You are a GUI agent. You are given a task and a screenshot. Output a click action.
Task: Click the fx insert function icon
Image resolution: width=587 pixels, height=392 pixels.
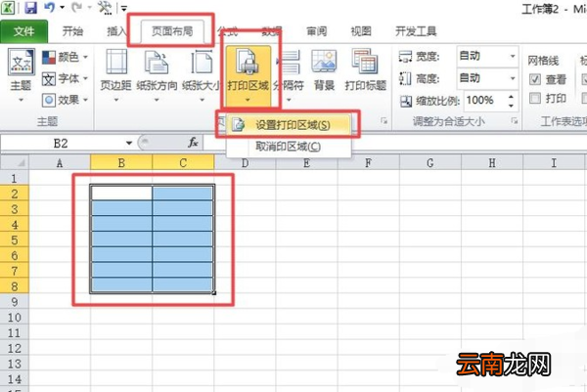pyautogui.click(x=193, y=143)
